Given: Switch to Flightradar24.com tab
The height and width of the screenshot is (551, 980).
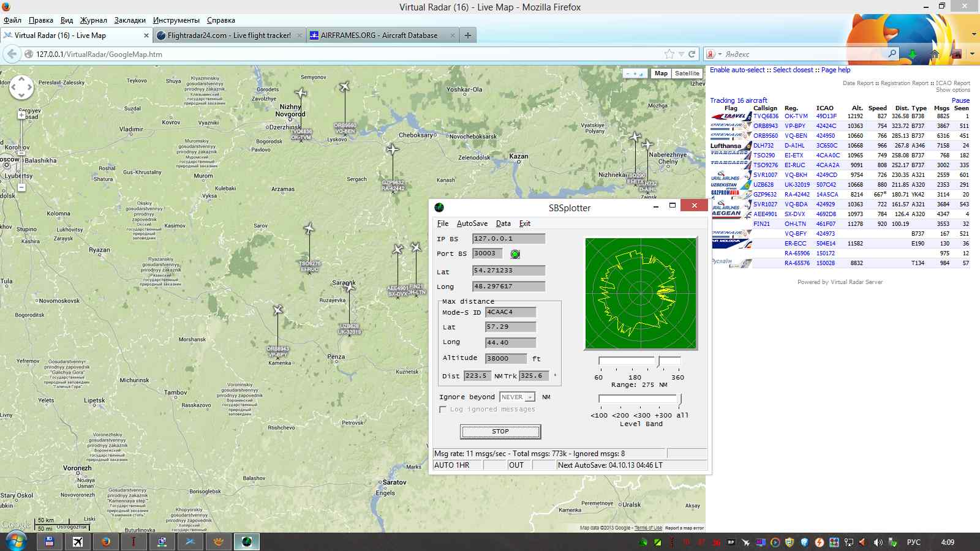Looking at the screenshot, I should 230,36.
